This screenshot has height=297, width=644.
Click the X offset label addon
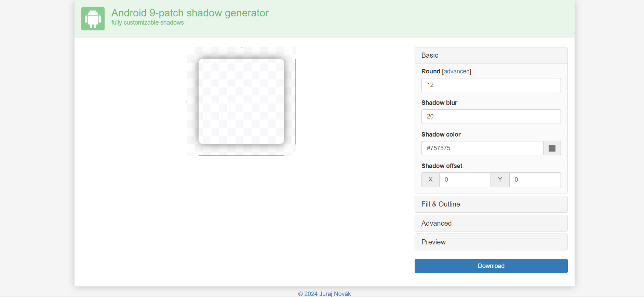tap(430, 180)
